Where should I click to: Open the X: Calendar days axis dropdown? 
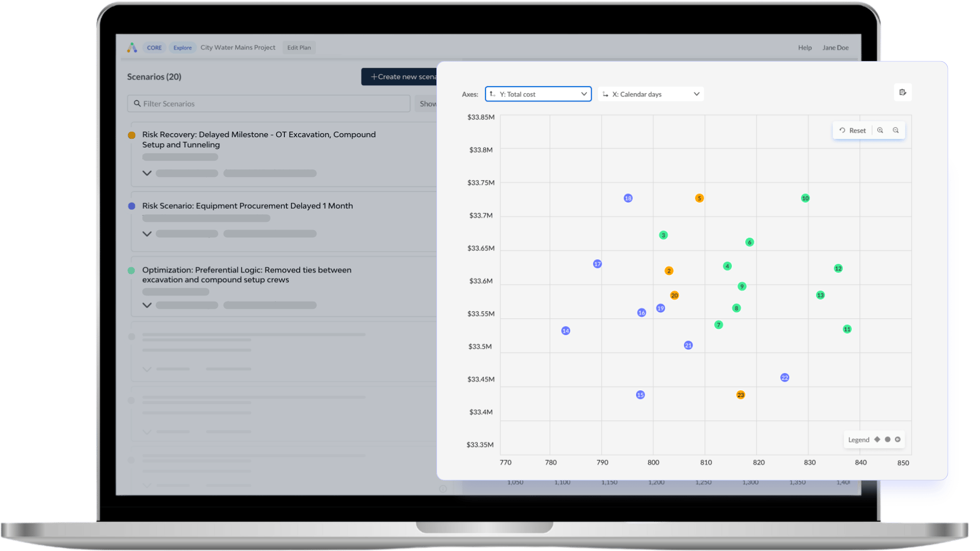pyautogui.click(x=696, y=94)
